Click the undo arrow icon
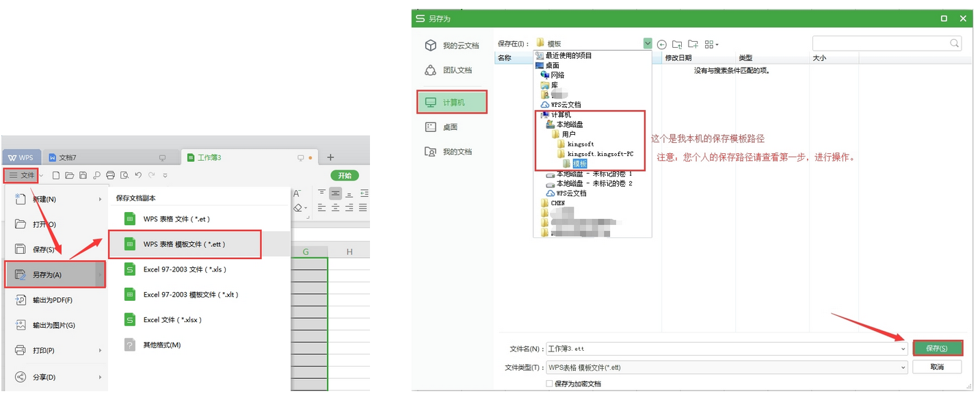This screenshot has height=398, width=980. 137,176
